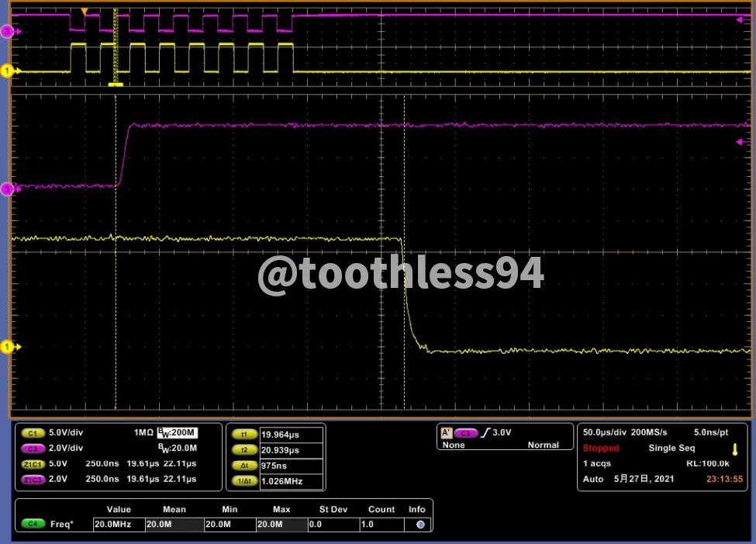
Task: Click the C3 2.0V/div scale readout
Action: coord(66,448)
